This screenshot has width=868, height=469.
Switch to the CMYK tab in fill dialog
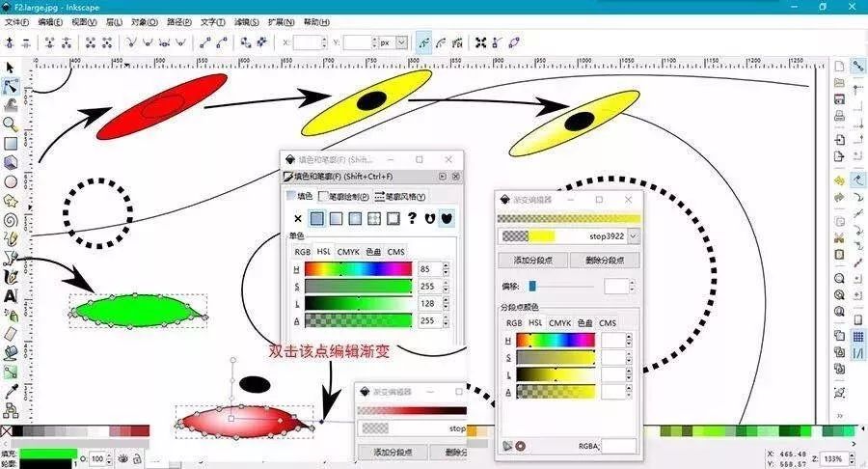click(348, 252)
